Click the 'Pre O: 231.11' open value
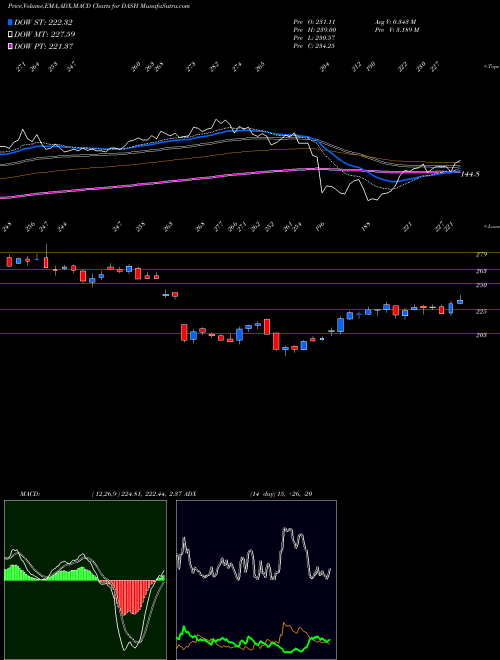Image resolution: width=500 pixels, height=660 pixels. coord(314,22)
